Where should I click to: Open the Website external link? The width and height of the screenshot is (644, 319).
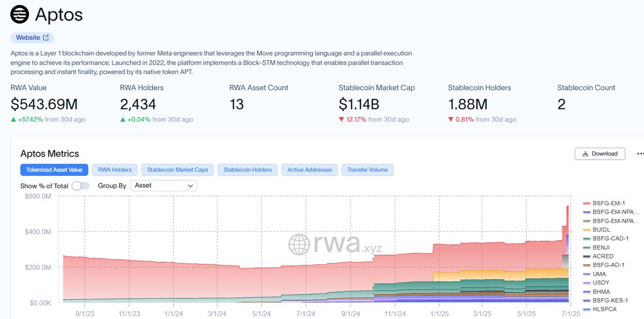coord(32,38)
